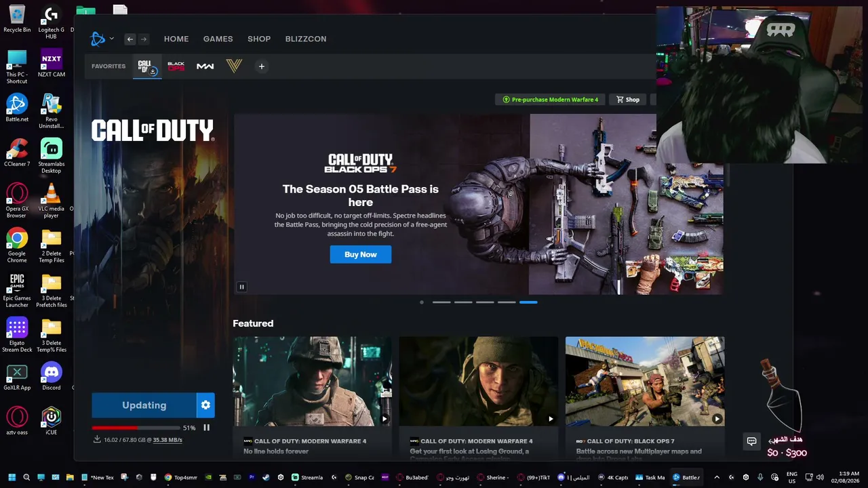Open Elgato Stream Deck desktop icon
The height and width of the screenshot is (488, 868).
pos(17,335)
